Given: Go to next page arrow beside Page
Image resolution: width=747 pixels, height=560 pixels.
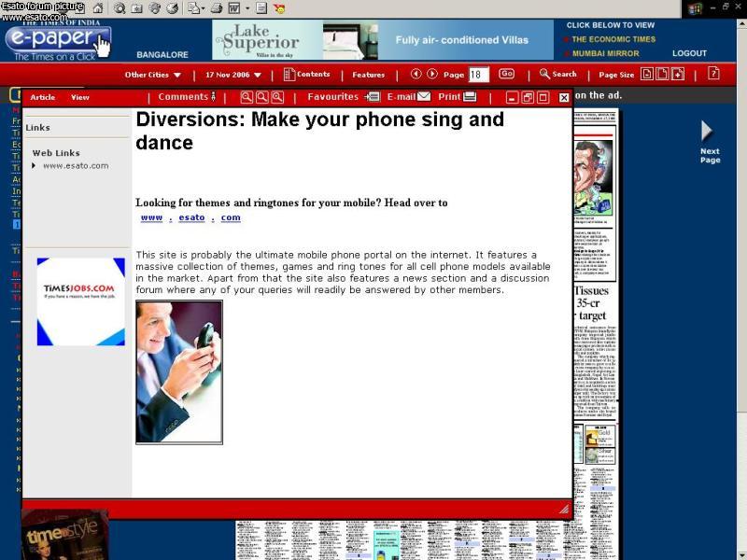Looking at the screenshot, I should click(432, 74).
